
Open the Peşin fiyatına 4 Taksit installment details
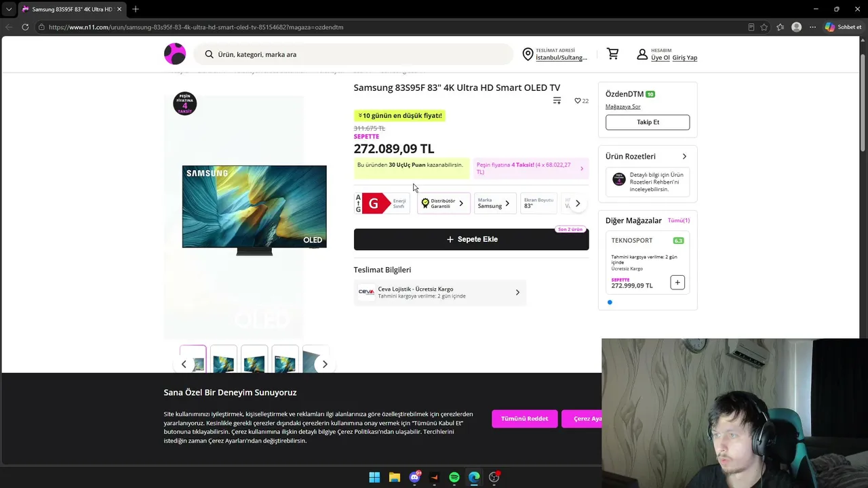tap(530, 168)
